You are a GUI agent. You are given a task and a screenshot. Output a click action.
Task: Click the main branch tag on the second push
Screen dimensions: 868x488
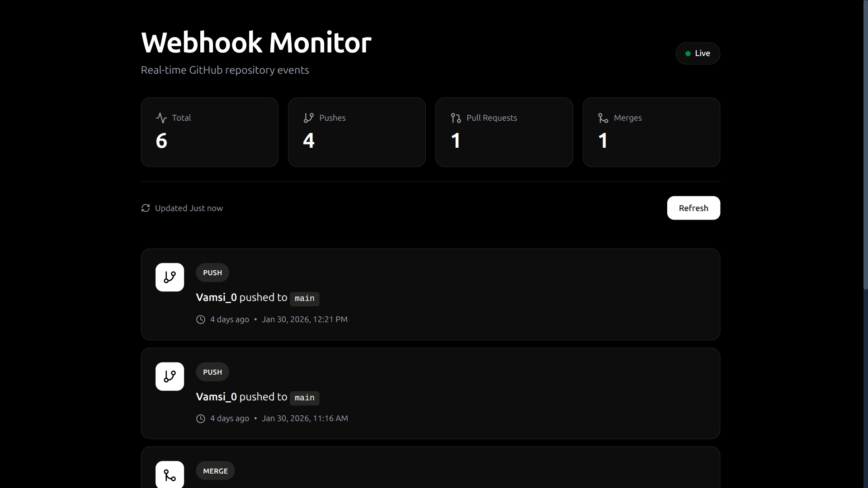[304, 398]
